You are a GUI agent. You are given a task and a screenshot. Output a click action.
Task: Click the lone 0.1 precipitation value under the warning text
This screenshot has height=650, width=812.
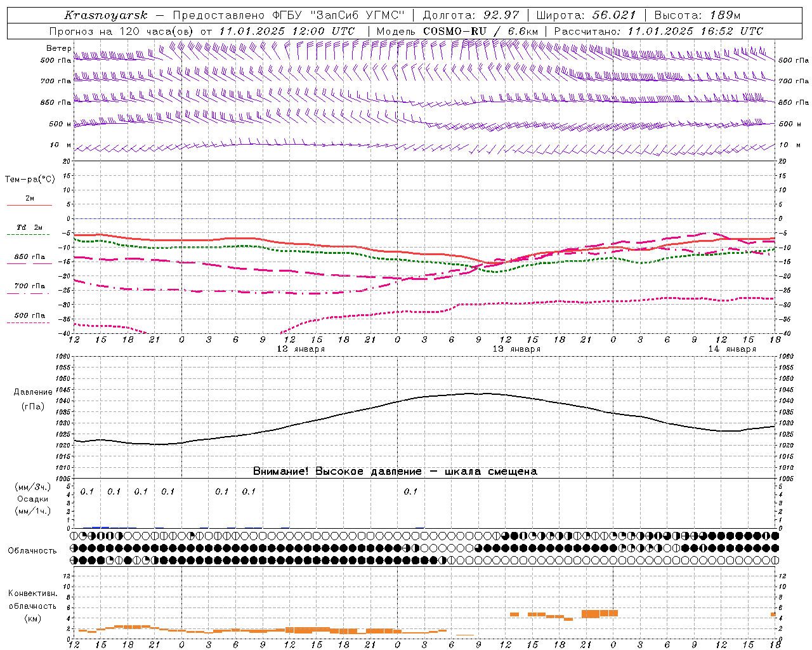410,491
